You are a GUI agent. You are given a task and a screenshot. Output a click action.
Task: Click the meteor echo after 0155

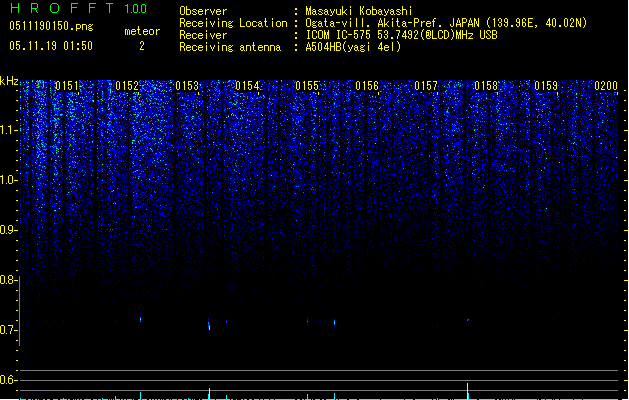[x=335, y=322]
